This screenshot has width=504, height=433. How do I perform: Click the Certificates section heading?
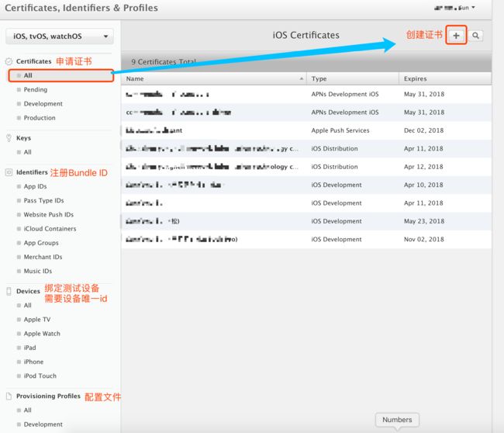click(34, 61)
